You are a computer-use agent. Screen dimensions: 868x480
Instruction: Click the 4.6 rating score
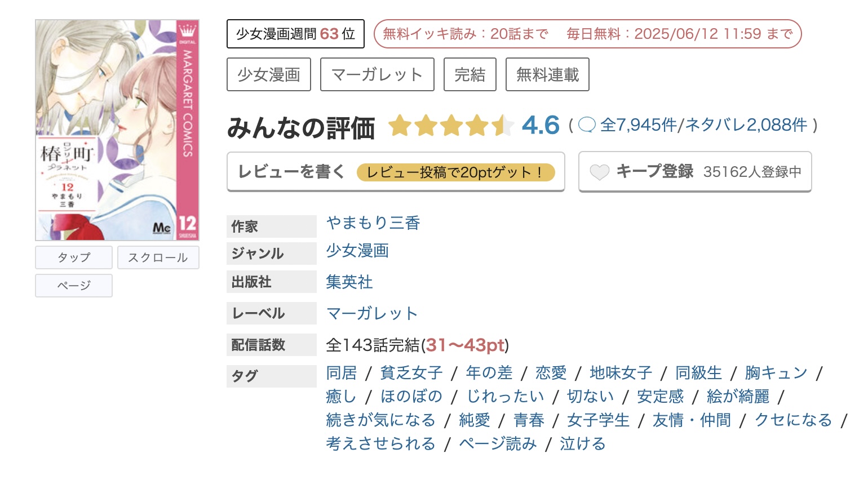tap(539, 125)
